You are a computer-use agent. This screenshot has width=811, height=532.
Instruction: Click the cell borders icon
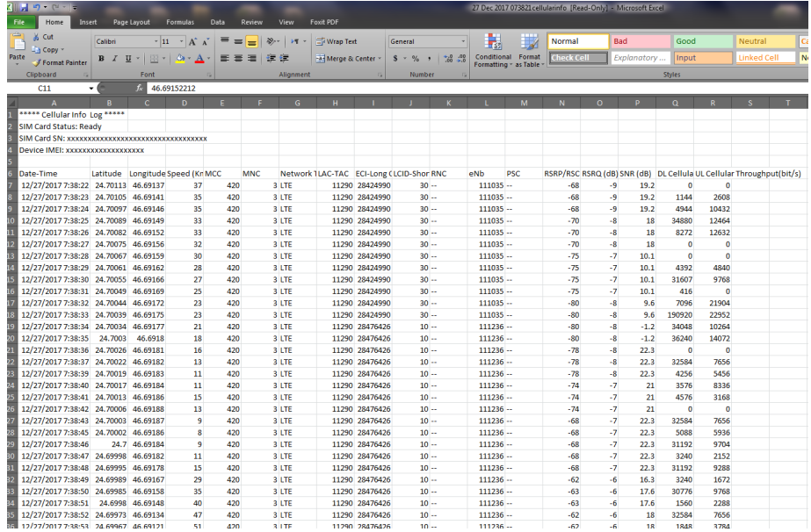pyautogui.click(x=154, y=59)
